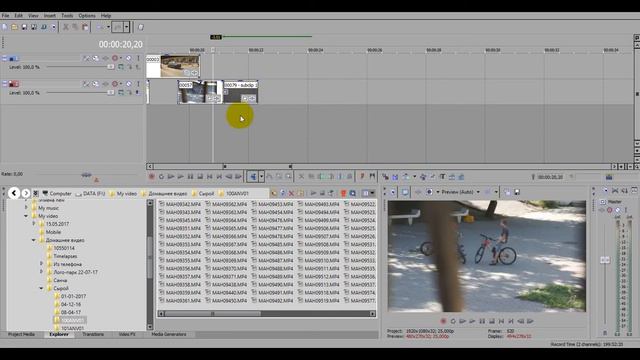Open automation settings dropdown on first track
The height and width of the screenshot is (360, 640).
[x=120, y=58]
